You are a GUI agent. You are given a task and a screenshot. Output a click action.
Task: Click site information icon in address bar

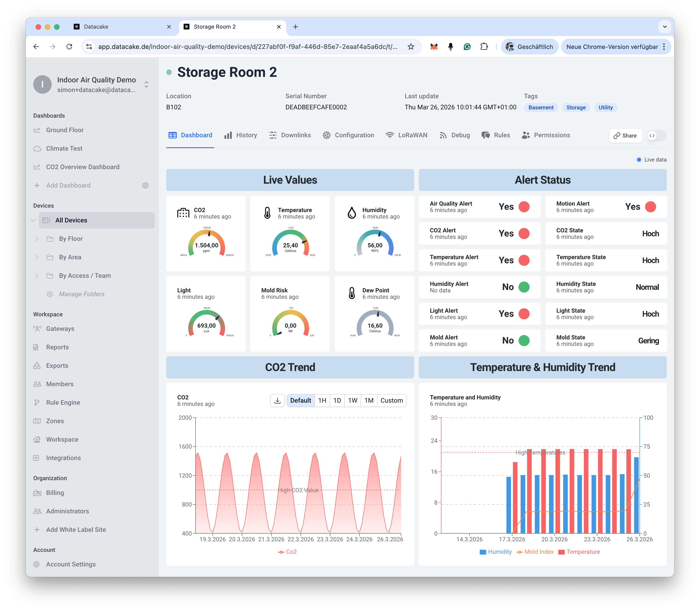coord(89,47)
